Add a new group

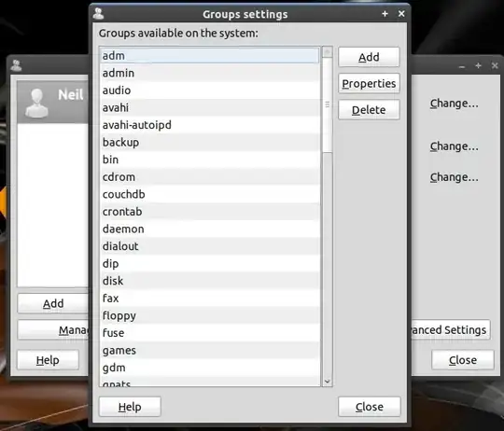coord(369,57)
